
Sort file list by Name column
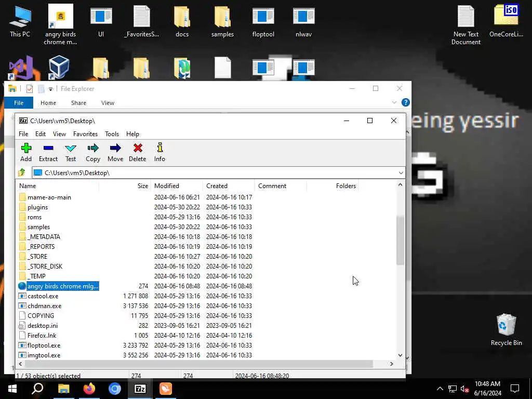[x=58, y=186]
